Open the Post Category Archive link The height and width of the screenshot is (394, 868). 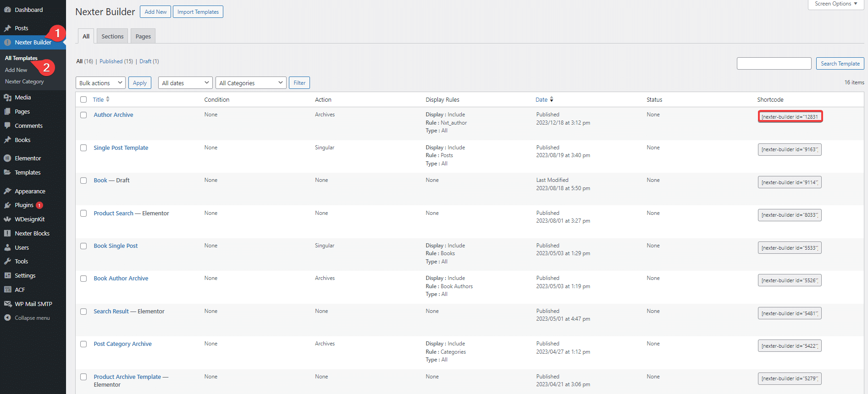122,344
